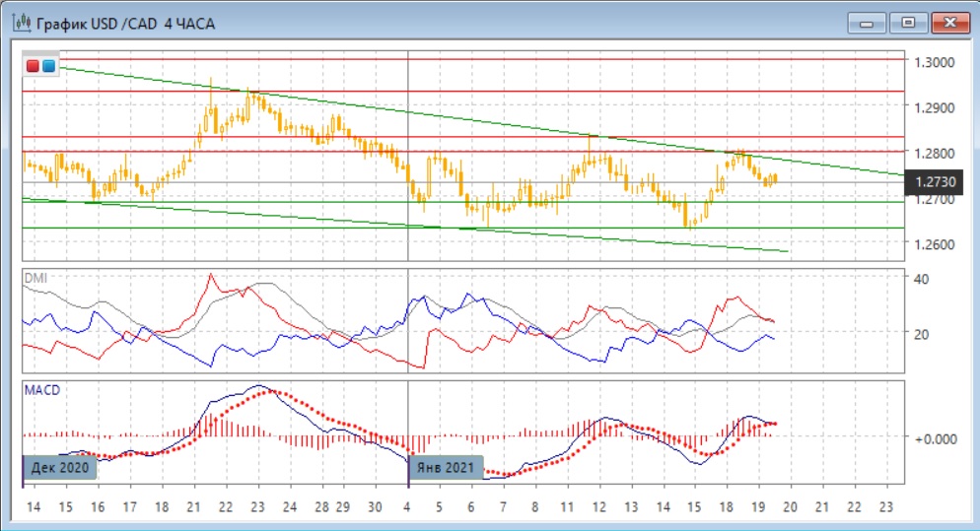
Task: Click the MACD indicator label
Action: (x=41, y=390)
